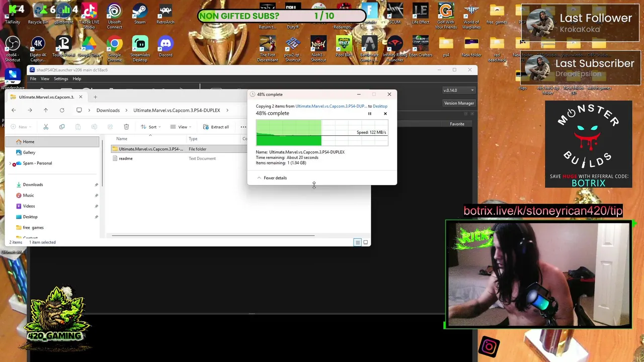Launch RetroArch desktop icon

(x=165, y=14)
